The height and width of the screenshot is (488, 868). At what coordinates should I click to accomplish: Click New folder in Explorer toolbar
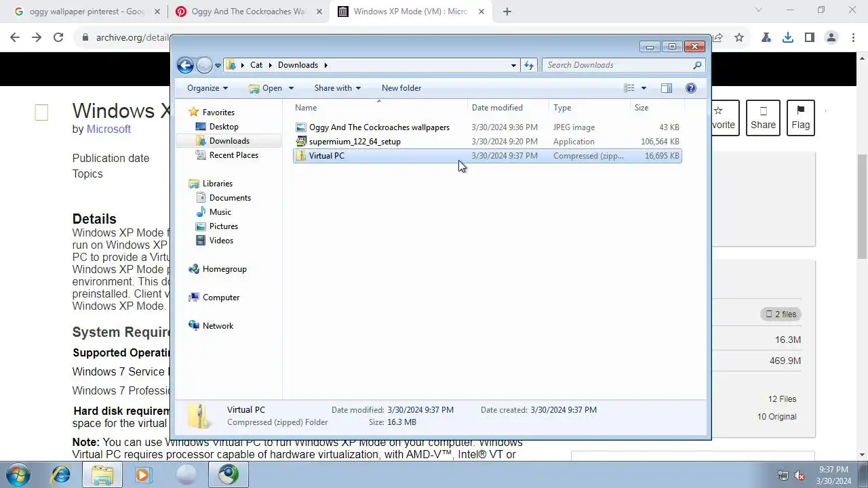401,88
